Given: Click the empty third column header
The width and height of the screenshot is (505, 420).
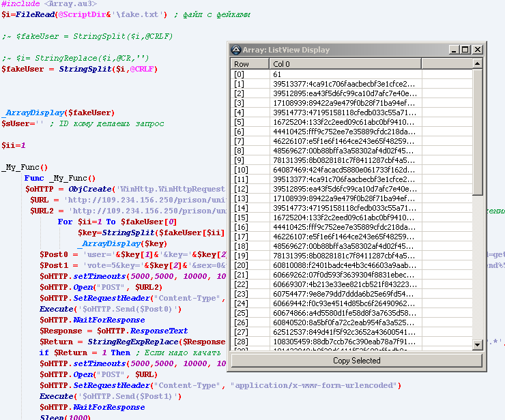Looking at the screenshot, I should [x=446, y=64].
